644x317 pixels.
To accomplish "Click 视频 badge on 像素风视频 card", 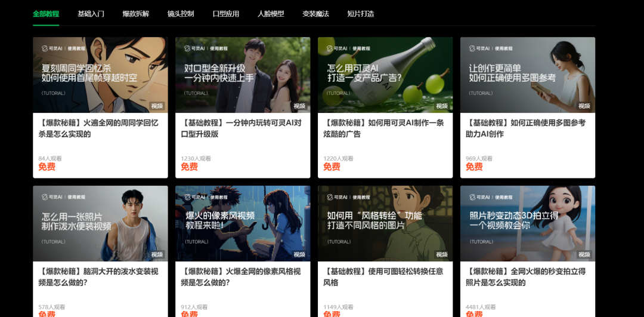I will click(x=300, y=254).
